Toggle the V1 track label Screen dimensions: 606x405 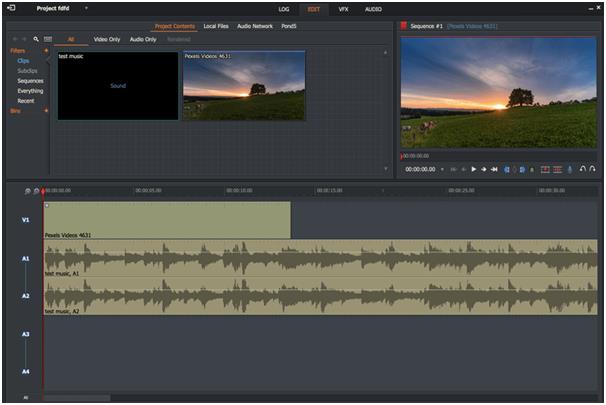click(x=26, y=220)
